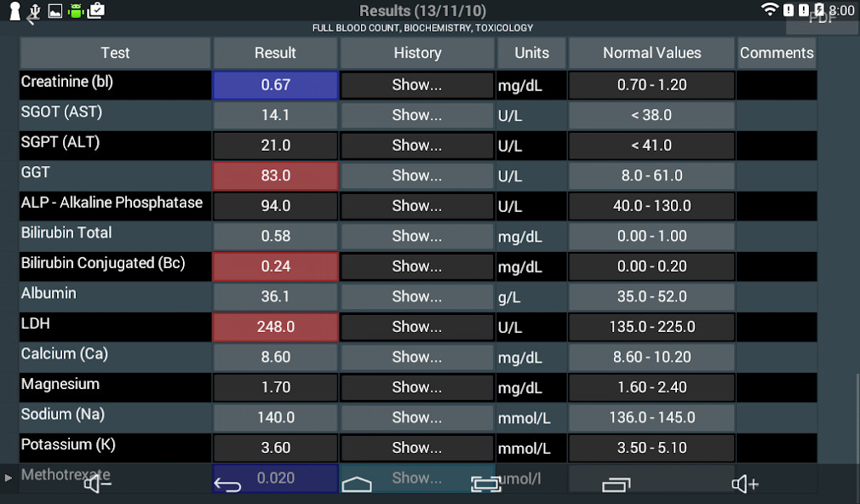Tap the volume down navigation icon

tap(98, 484)
